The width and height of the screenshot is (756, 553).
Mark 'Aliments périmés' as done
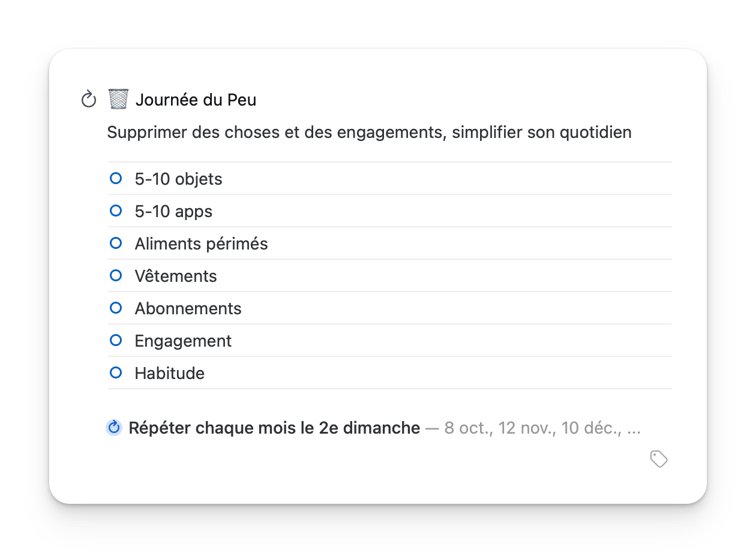point(116,244)
